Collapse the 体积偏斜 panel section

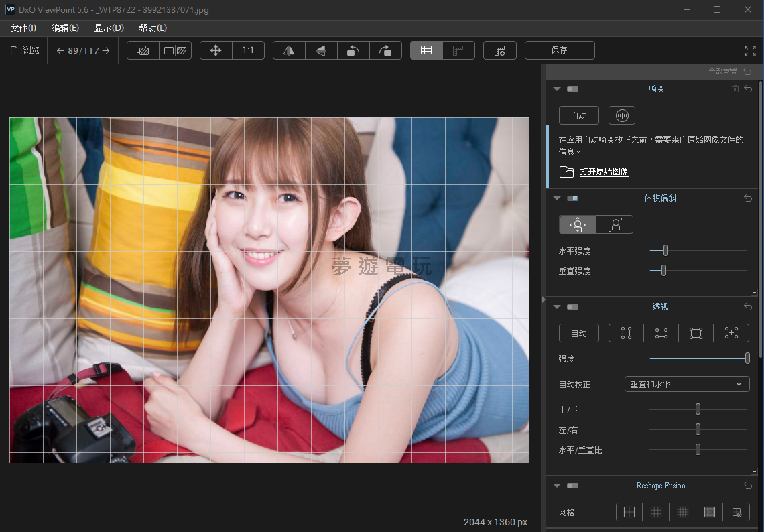click(556, 198)
